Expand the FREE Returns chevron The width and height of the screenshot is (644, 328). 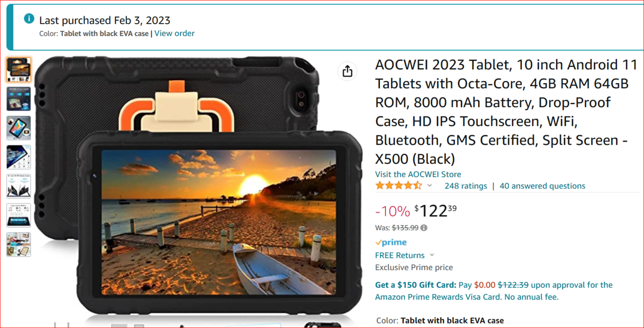[x=432, y=255]
